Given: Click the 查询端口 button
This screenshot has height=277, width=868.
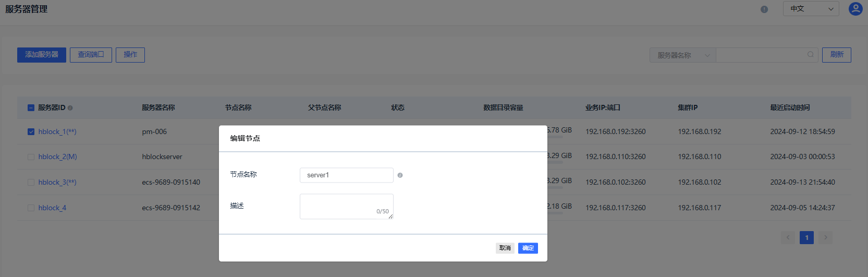Looking at the screenshot, I should tap(91, 55).
